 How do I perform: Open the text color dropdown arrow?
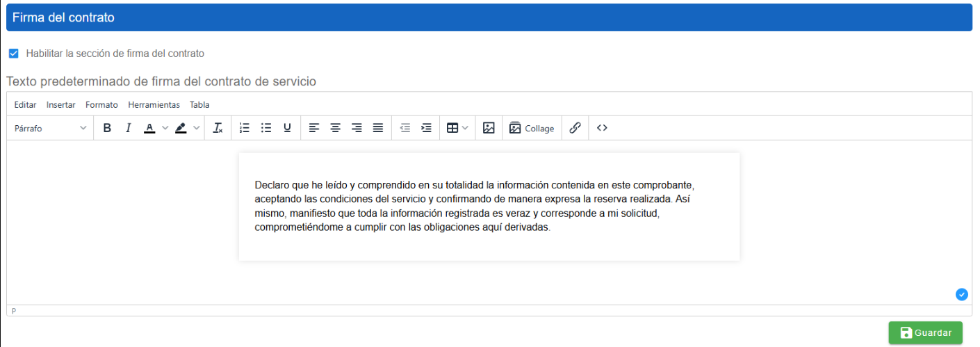point(165,128)
